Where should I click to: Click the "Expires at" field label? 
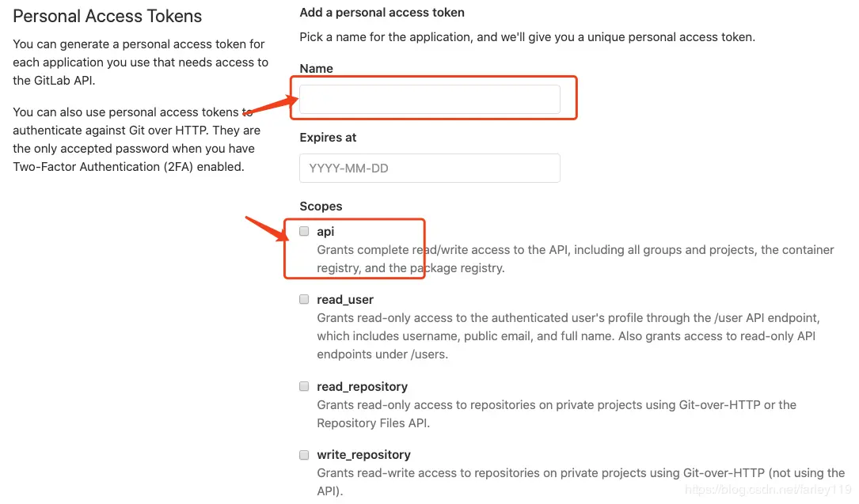tap(328, 138)
